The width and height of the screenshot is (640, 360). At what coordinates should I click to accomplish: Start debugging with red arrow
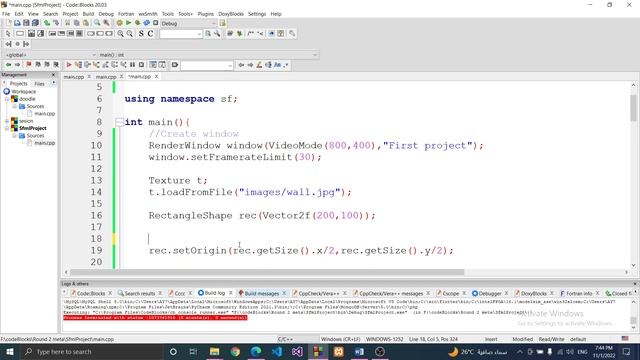tap(69, 65)
